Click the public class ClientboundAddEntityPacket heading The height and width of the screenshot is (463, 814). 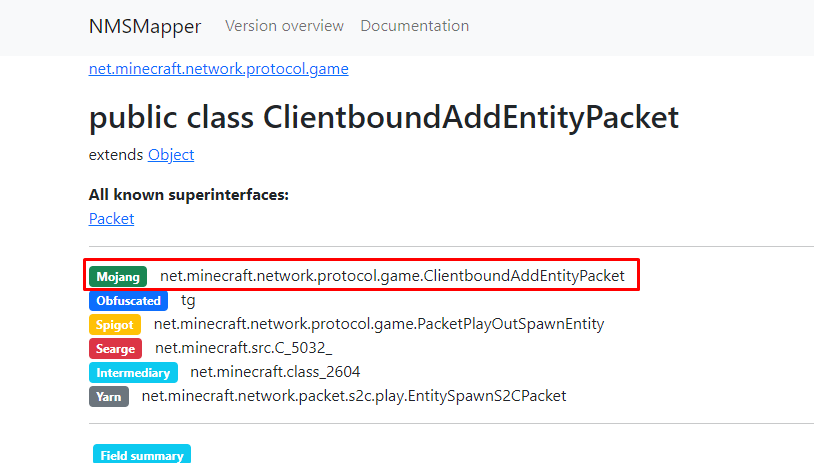click(x=384, y=117)
